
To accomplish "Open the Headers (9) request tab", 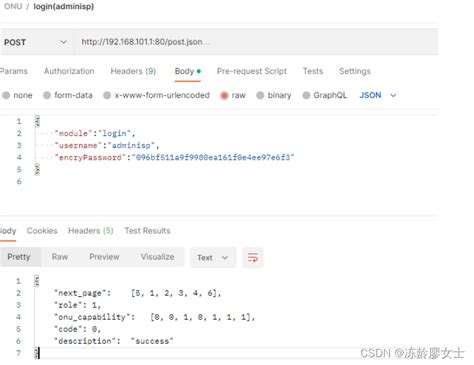I will 133,71.
